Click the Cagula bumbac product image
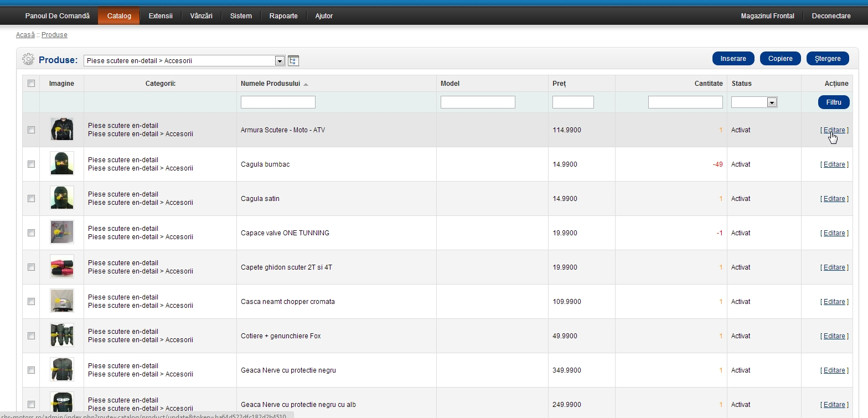 click(61, 164)
